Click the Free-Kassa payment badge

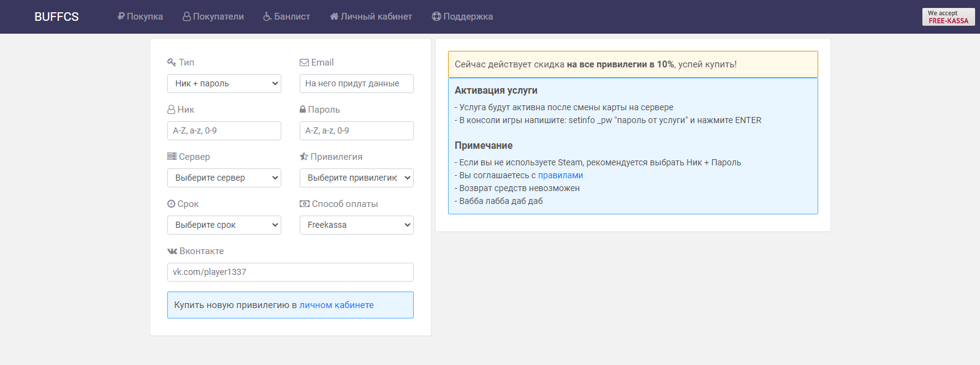(948, 17)
